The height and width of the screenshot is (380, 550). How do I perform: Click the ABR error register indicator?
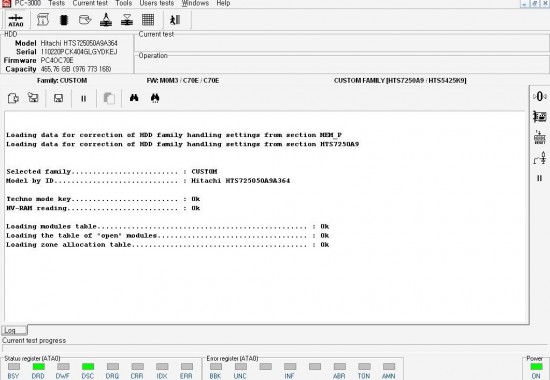pyautogui.click(x=340, y=367)
